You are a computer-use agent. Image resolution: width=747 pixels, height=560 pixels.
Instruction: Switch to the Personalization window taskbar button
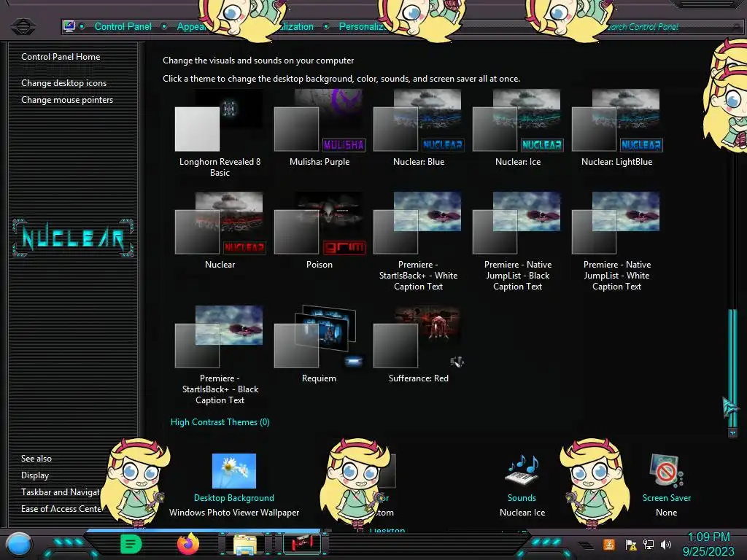pos(301,544)
